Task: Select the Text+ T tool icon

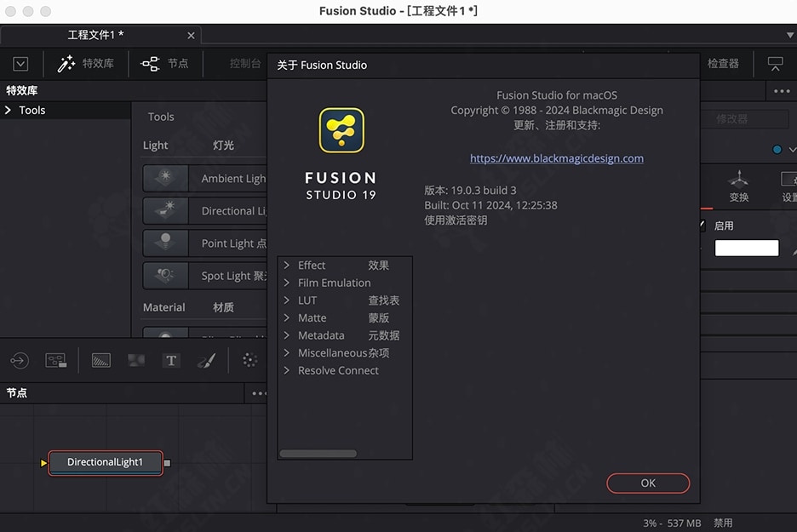Action: pos(171,360)
